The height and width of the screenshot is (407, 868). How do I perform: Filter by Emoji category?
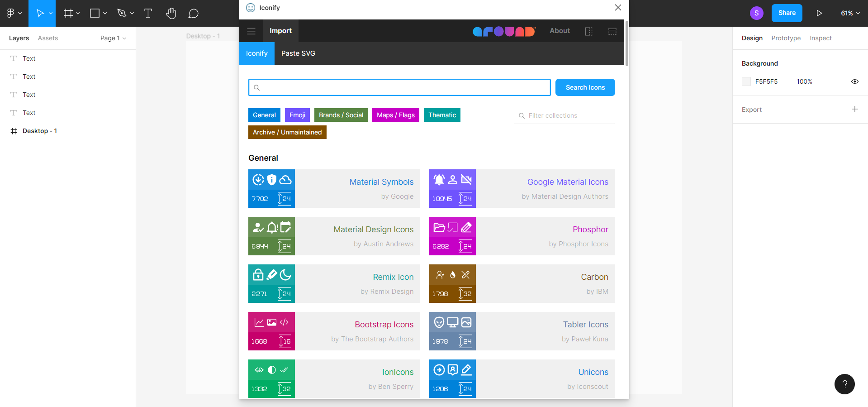[x=297, y=115]
